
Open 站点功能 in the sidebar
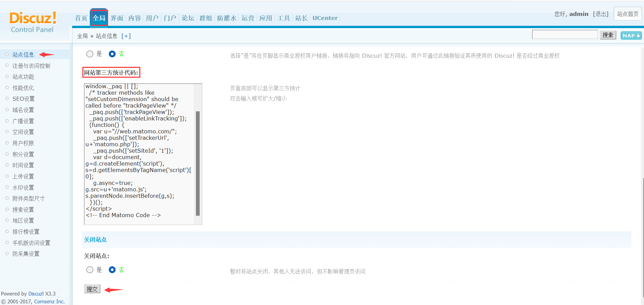tap(23, 77)
